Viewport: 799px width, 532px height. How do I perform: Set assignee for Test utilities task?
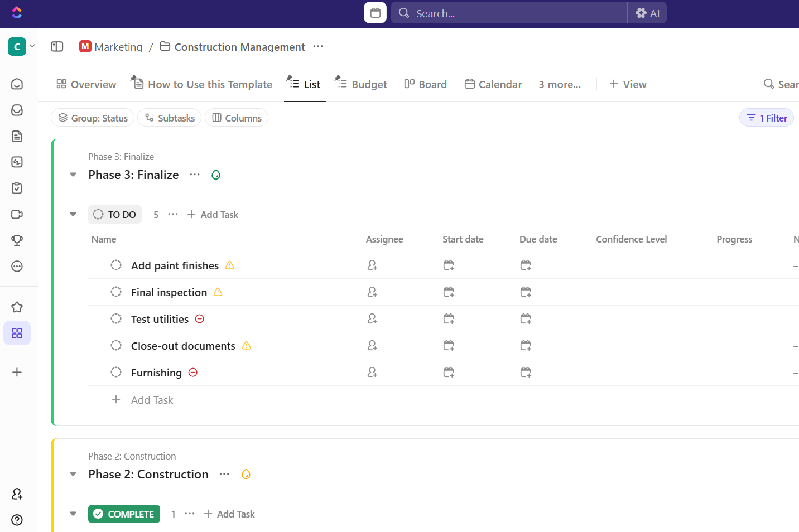[372, 319]
